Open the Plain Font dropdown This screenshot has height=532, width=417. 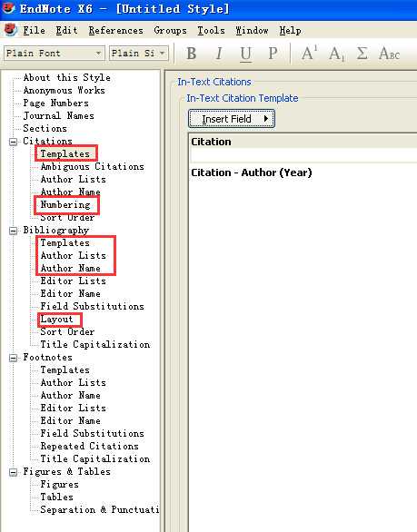(55, 54)
